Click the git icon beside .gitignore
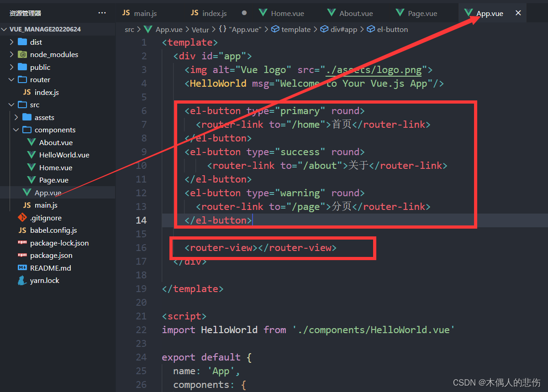Image resolution: width=548 pixels, height=392 pixels. tap(22, 218)
